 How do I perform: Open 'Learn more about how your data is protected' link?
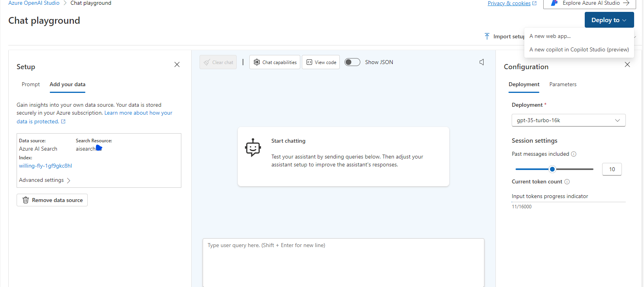coord(94,117)
